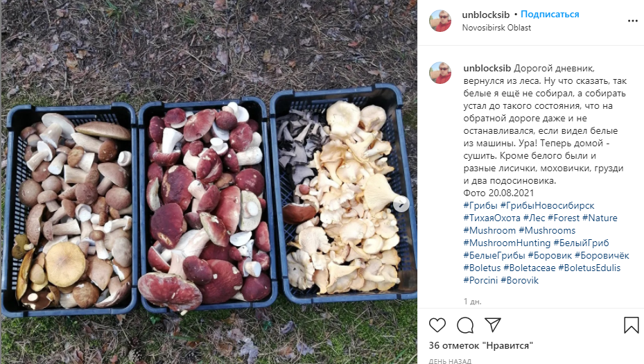Open unblocksib username in post header

(485, 15)
